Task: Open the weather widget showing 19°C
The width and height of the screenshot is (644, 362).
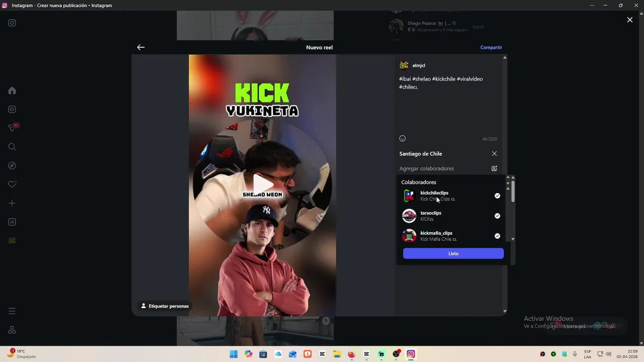Action: point(22,353)
